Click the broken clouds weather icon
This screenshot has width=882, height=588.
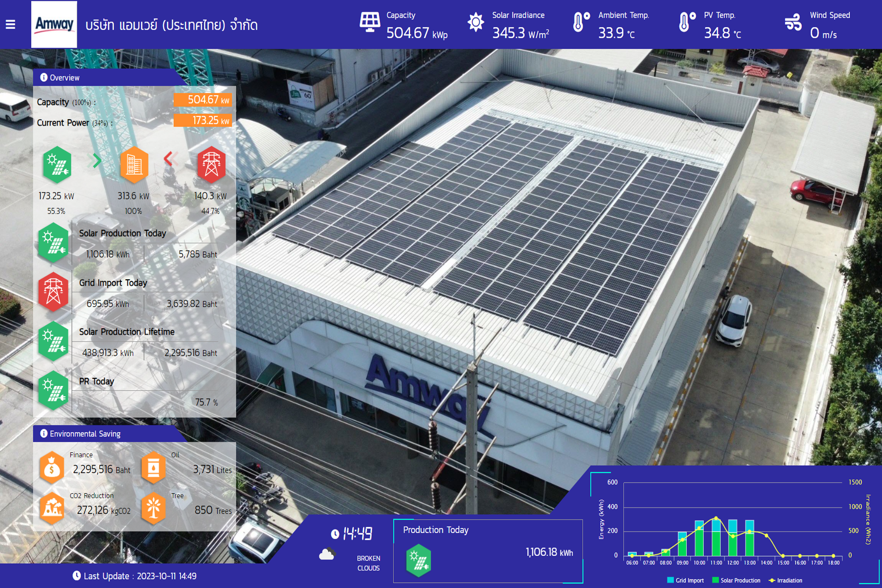point(327,554)
